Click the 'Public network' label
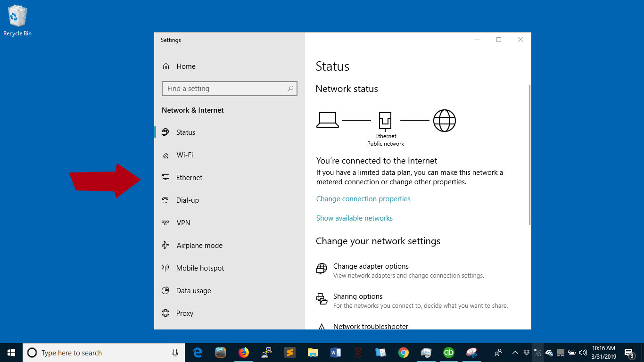 386,144
